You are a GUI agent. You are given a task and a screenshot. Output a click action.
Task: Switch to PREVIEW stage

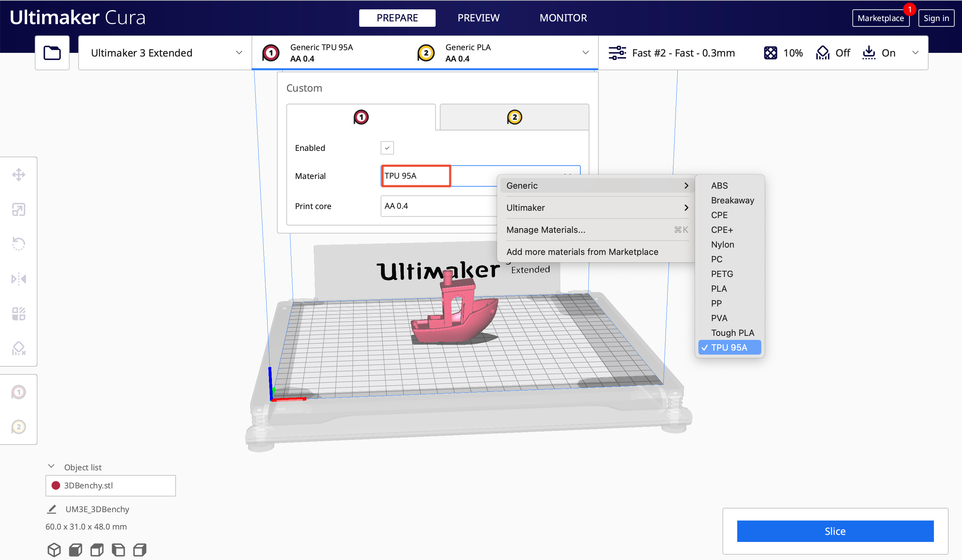click(478, 18)
